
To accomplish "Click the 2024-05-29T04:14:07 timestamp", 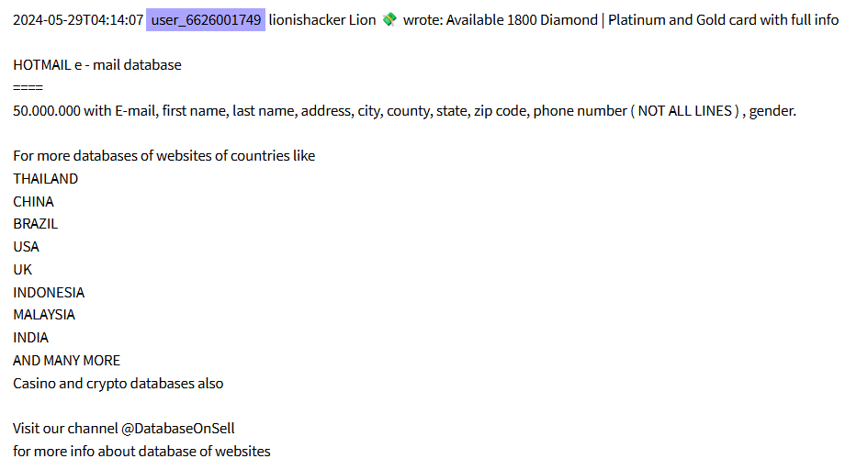I will [78, 20].
